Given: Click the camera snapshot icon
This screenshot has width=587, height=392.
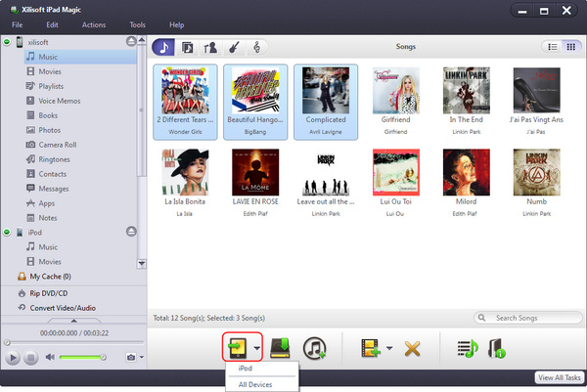Looking at the screenshot, I should point(130,358).
